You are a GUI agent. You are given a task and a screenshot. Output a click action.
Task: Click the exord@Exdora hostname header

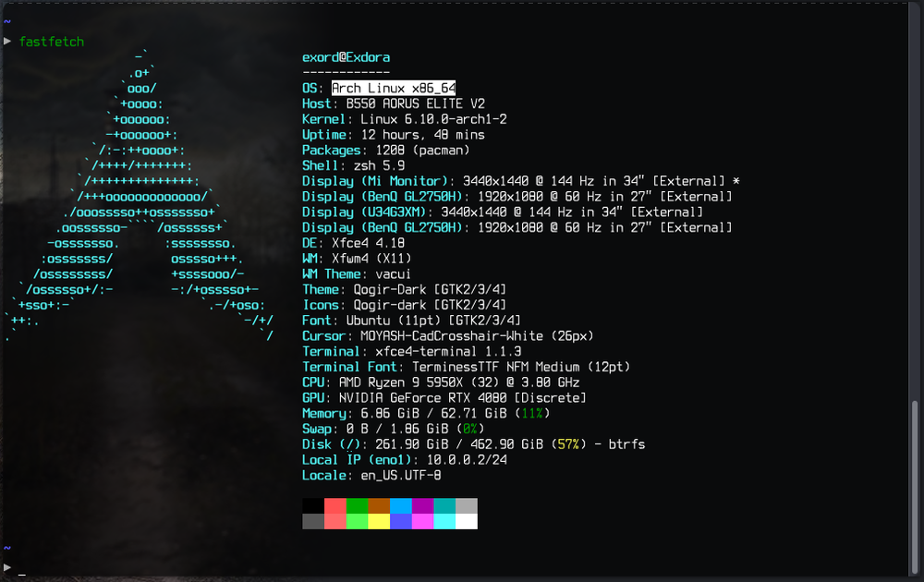pyautogui.click(x=346, y=56)
